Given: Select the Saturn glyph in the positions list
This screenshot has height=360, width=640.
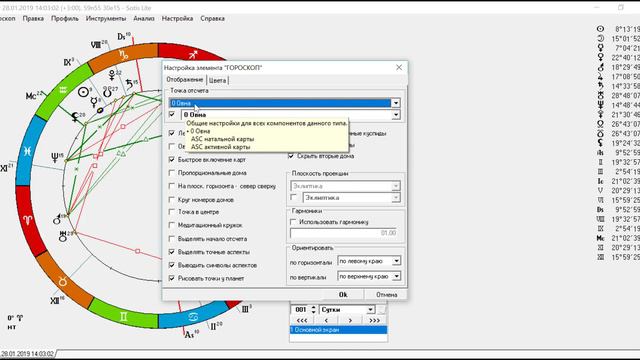Looking at the screenshot, I should point(600,86).
